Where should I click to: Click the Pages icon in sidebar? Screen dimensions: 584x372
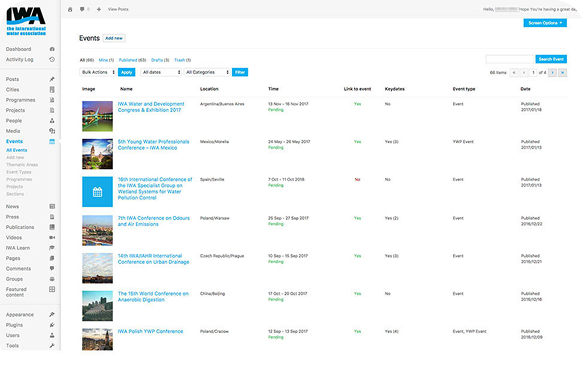(x=52, y=258)
